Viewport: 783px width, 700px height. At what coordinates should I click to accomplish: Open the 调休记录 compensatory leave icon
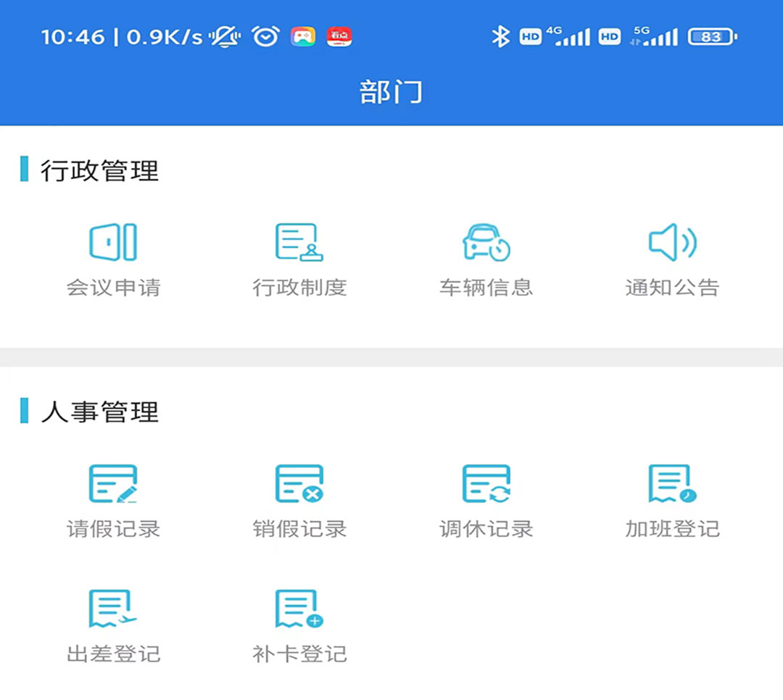click(486, 484)
